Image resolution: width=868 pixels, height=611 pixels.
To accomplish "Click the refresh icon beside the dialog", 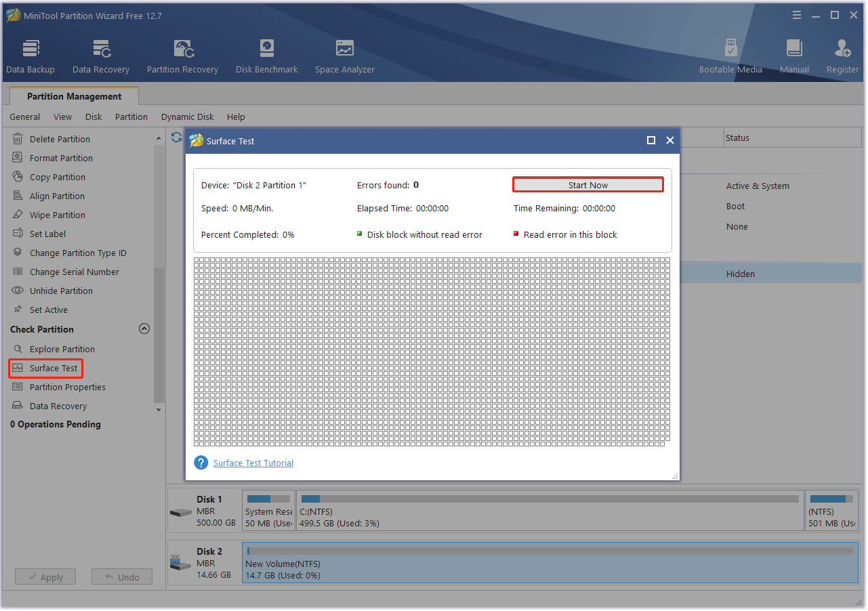I will tap(176, 138).
